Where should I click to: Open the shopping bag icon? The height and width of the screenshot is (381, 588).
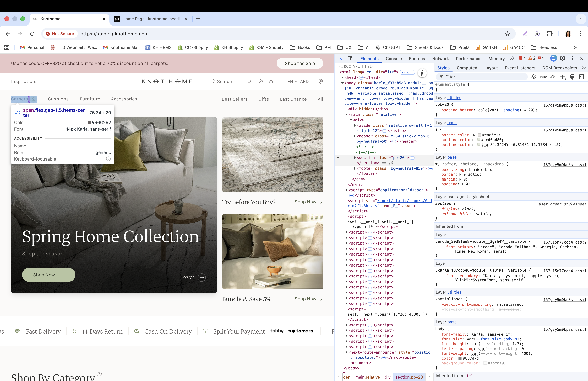click(x=271, y=81)
